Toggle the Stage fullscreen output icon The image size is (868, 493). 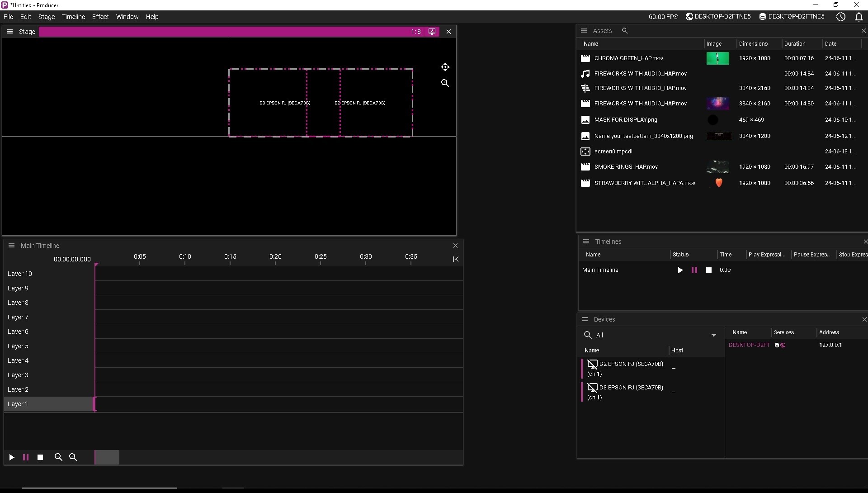point(432,32)
